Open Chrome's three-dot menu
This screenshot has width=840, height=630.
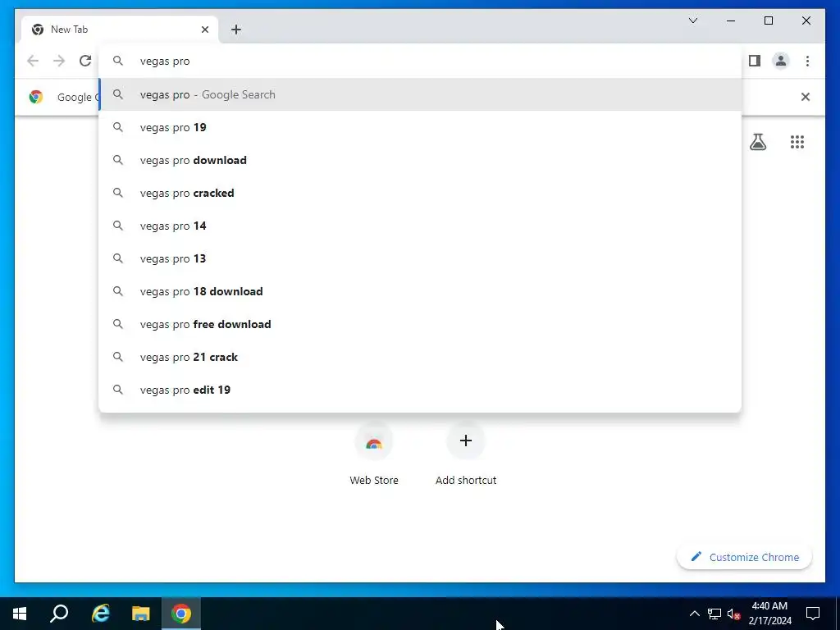click(x=807, y=61)
